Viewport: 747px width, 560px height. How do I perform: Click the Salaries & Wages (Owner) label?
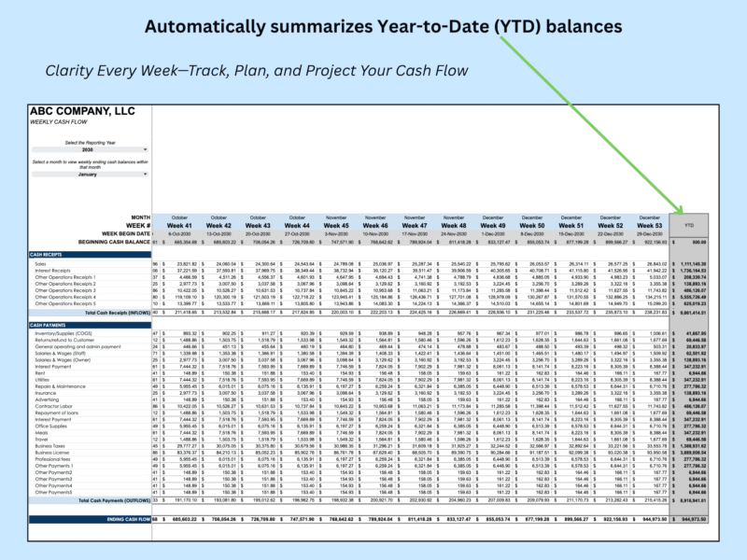(63, 360)
